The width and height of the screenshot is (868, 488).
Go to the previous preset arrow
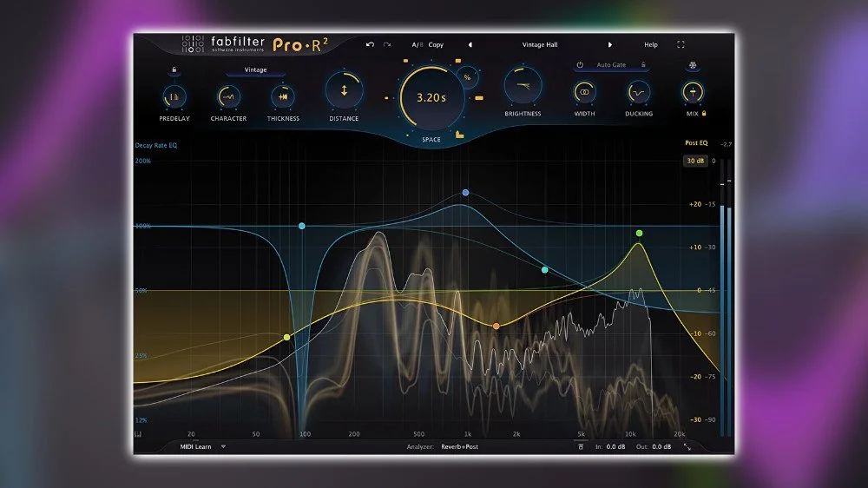coord(470,44)
